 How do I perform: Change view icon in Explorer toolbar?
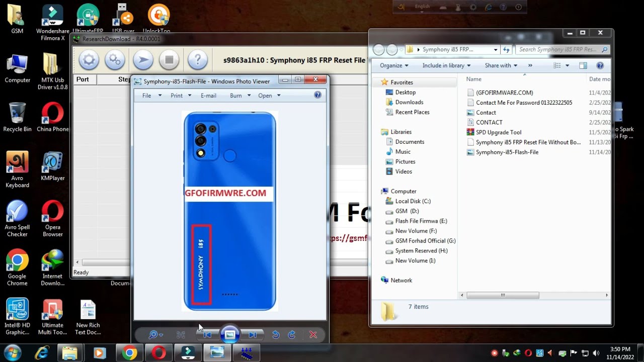click(x=557, y=65)
